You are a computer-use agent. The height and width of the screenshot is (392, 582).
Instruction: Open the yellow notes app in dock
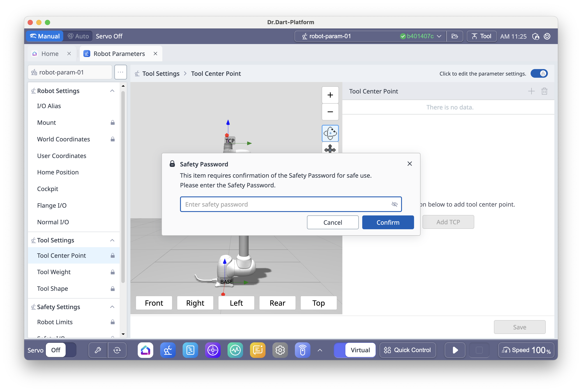tap(258, 350)
